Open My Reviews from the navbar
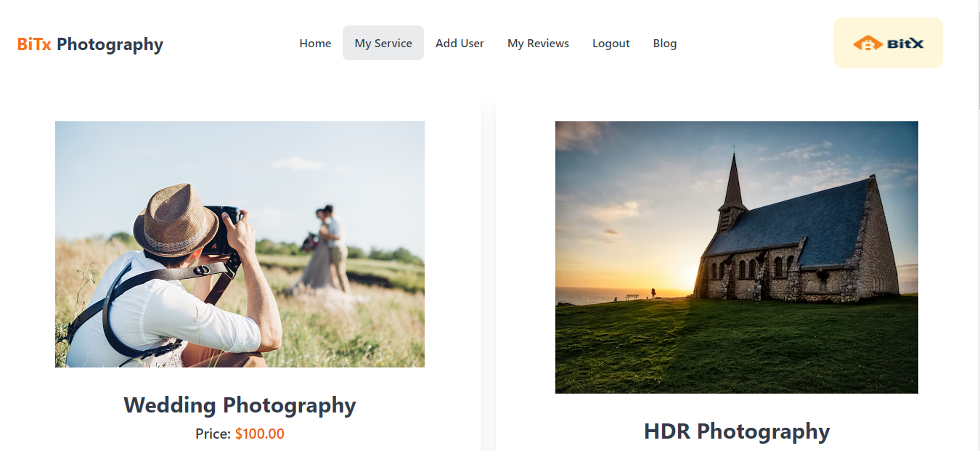The width and height of the screenshot is (980, 451). coord(538,44)
